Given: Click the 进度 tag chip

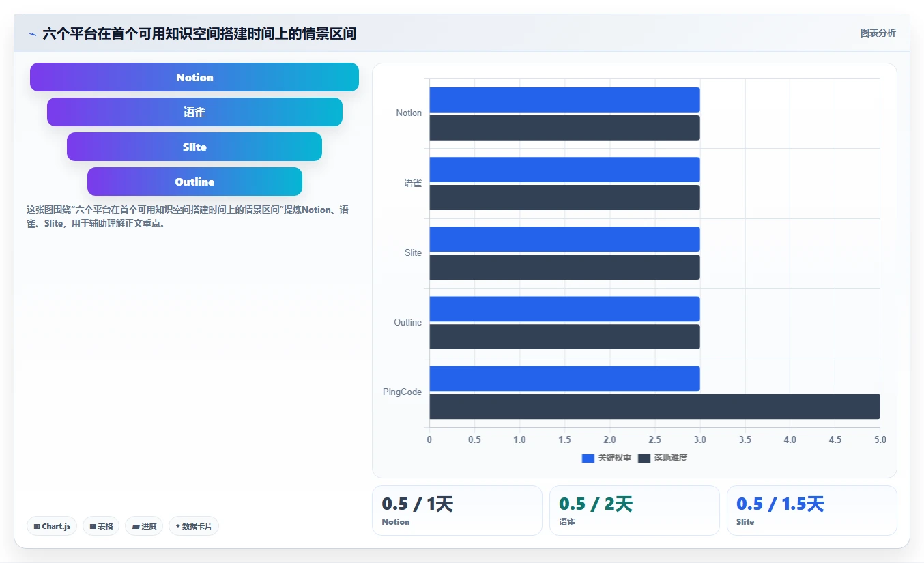Looking at the screenshot, I should (144, 526).
